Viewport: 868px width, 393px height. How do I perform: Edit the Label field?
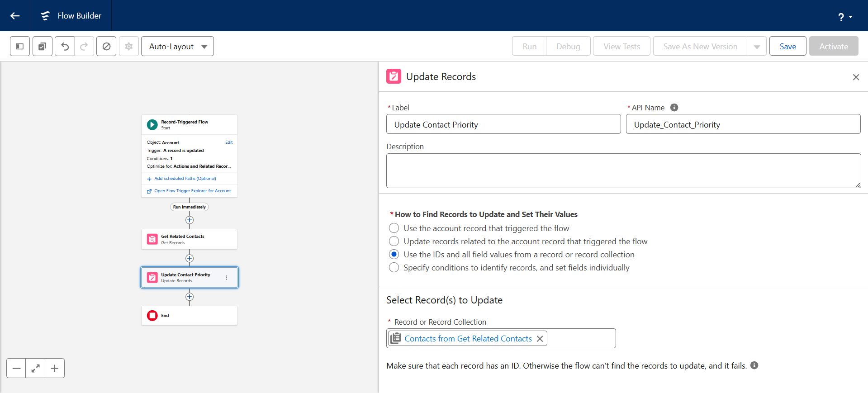503,124
